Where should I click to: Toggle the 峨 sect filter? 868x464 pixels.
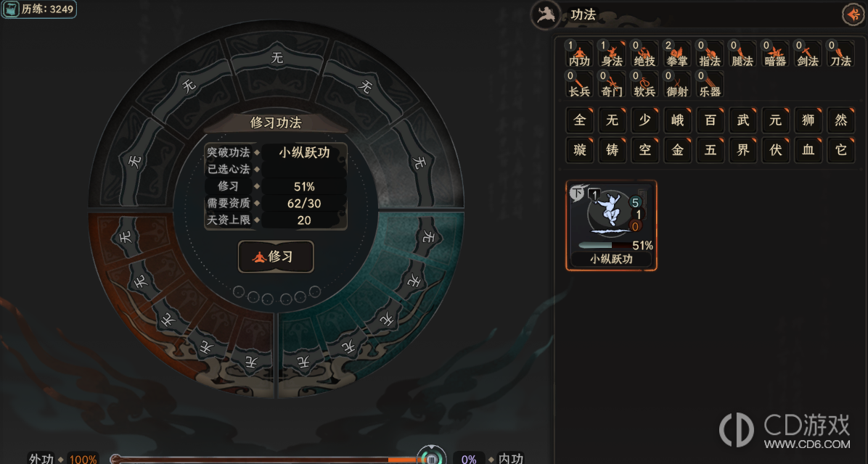[x=677, y=120]
